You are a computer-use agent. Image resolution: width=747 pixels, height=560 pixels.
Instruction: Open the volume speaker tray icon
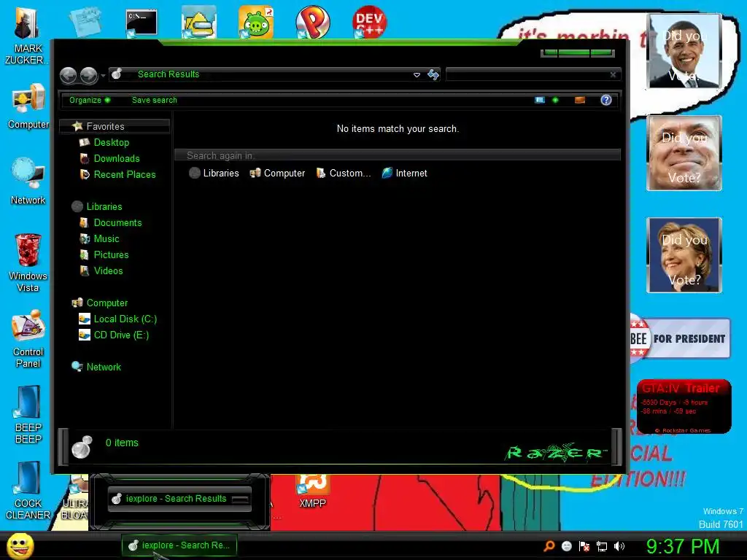(x=619, y=546)
